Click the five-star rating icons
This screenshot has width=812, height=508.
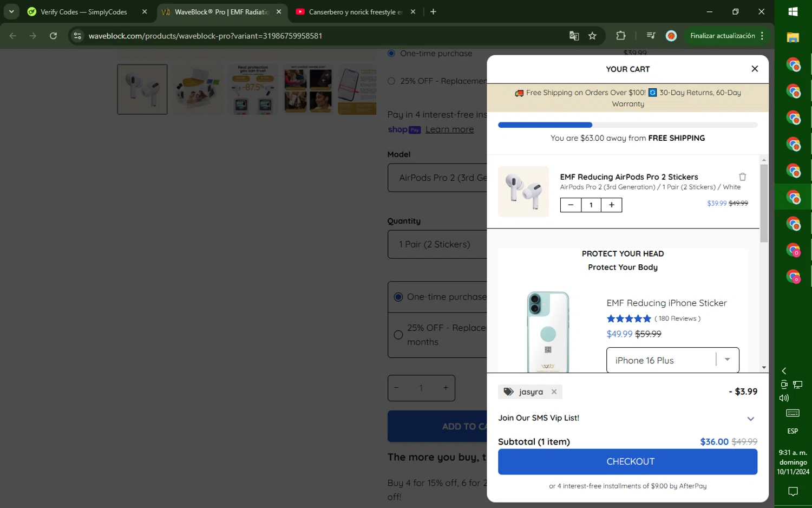[x=628, y=318]
